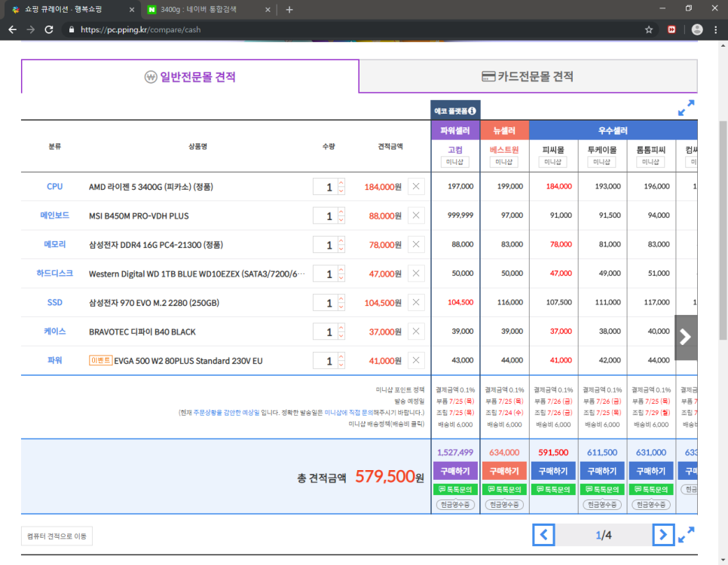Remove the Western Digital hard disk row
Screen dimensions: 728x565
pos(416,273)
